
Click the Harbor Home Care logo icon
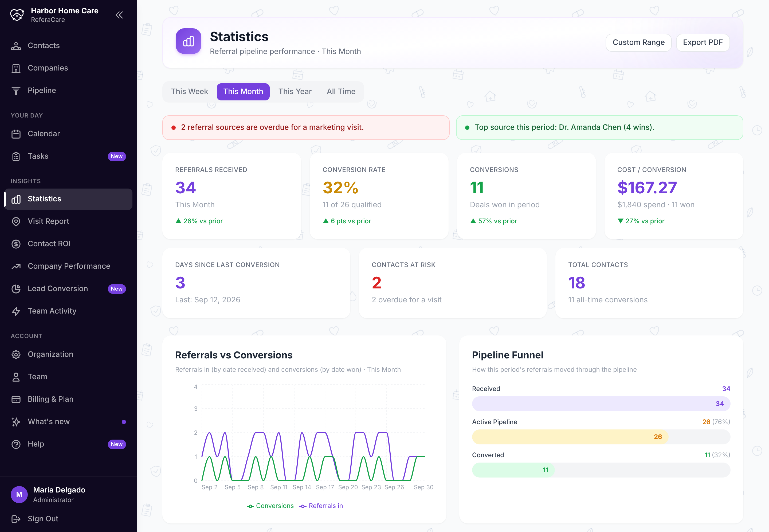[17, 15]
